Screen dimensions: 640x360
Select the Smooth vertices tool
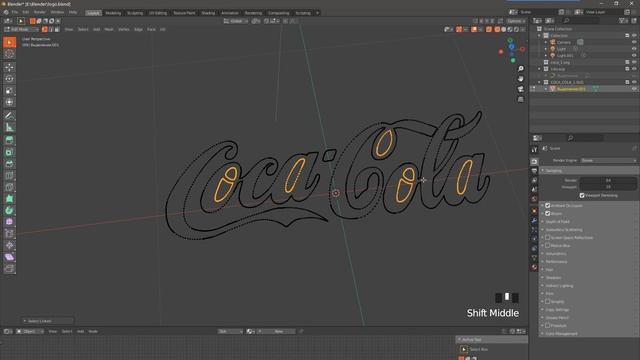(9, 222)
